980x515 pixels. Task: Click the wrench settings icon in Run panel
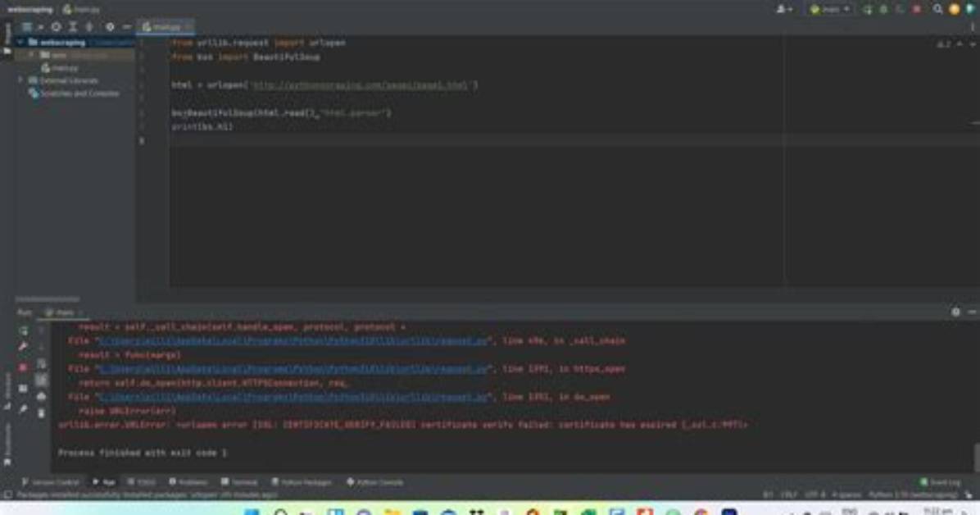tap(23, 346)
